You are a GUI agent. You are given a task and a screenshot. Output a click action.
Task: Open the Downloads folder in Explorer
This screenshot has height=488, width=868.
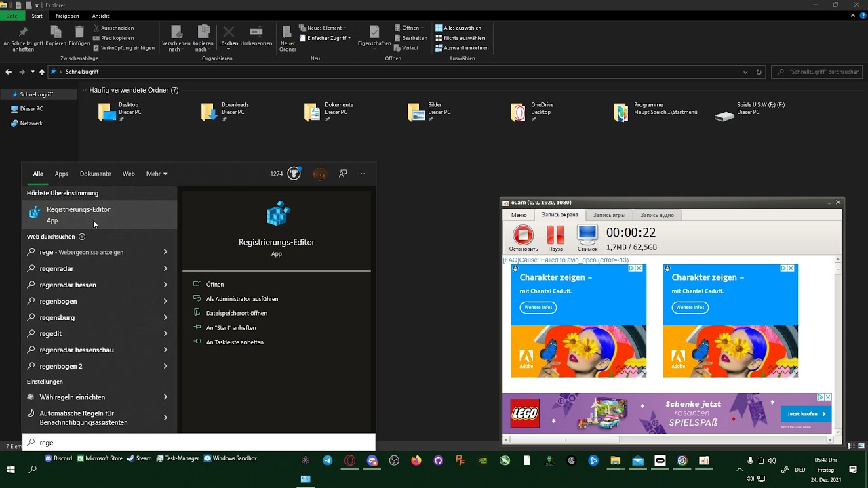coord(226,111)
